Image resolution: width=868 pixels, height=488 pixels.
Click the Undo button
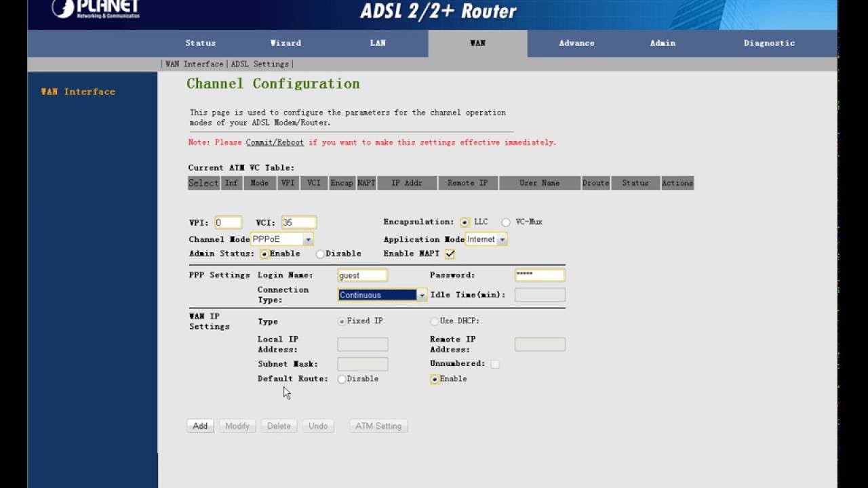click(x=318, y=426)
